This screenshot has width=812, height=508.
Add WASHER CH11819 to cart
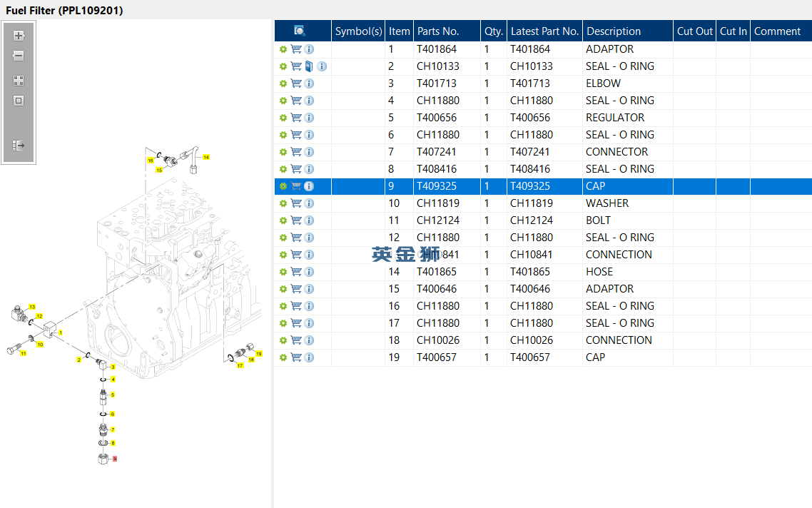(296, 203)
